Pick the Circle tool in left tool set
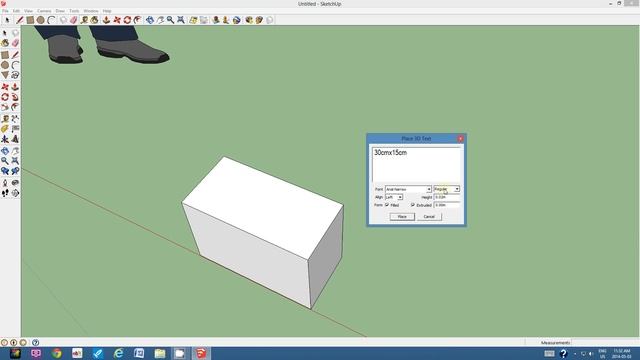The height and width of the screenshot is (360, 640). click(5, 65)
